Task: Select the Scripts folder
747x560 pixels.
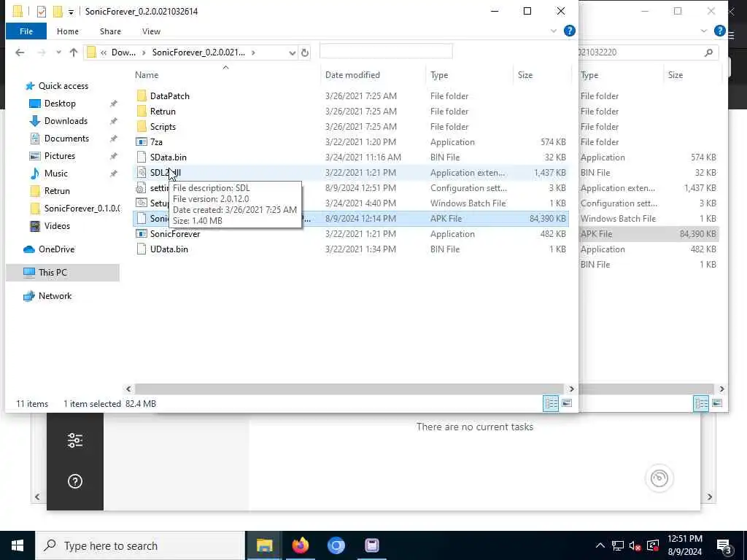Action: pyautogui.click(x=163, y=127)
